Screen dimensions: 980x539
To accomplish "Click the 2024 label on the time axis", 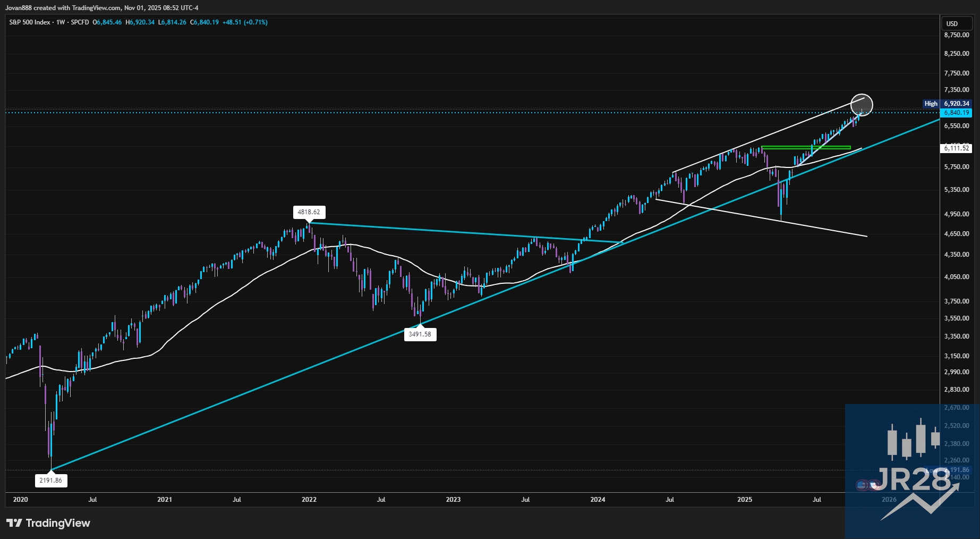I will [598, 500].
